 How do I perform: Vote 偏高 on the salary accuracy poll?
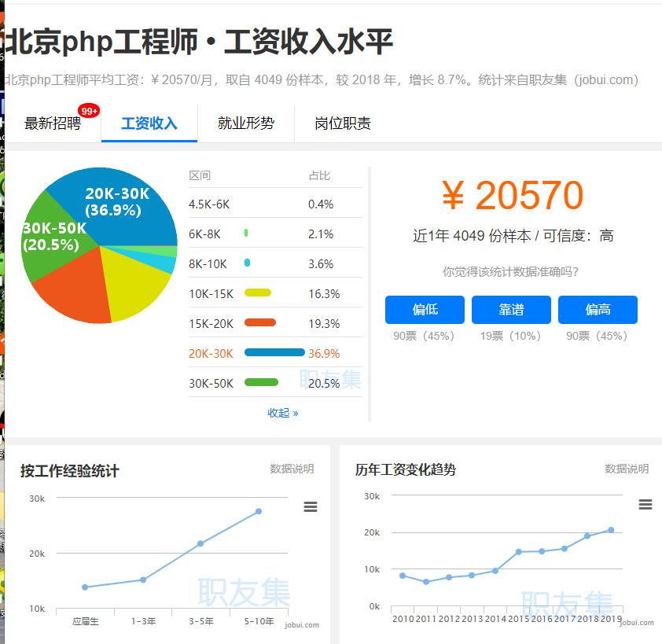point(598,310)
